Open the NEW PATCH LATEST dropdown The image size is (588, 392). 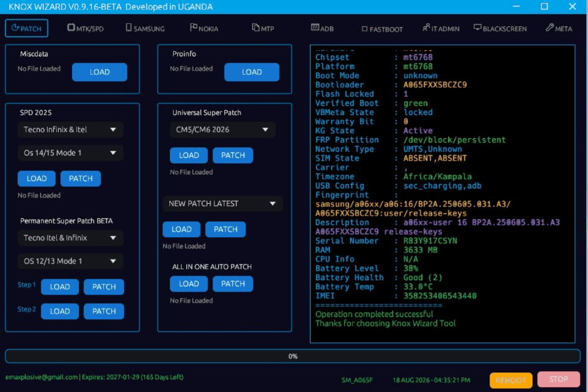(x=222, y=204)
